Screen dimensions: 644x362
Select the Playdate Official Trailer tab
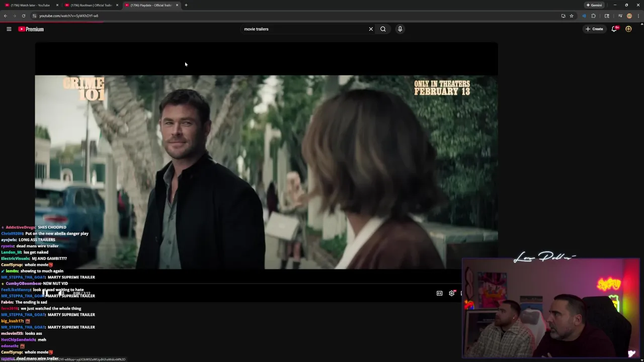[x=151, y=5]
